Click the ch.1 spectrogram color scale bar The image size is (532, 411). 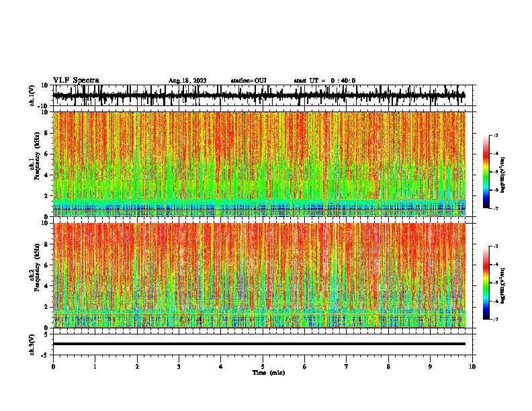(x=486, y=172)
